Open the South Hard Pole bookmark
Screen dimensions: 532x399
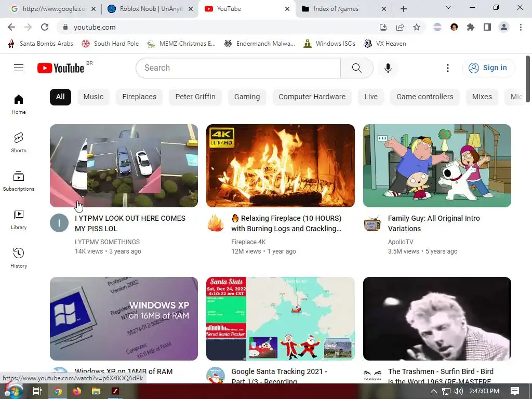coord(111,44)
